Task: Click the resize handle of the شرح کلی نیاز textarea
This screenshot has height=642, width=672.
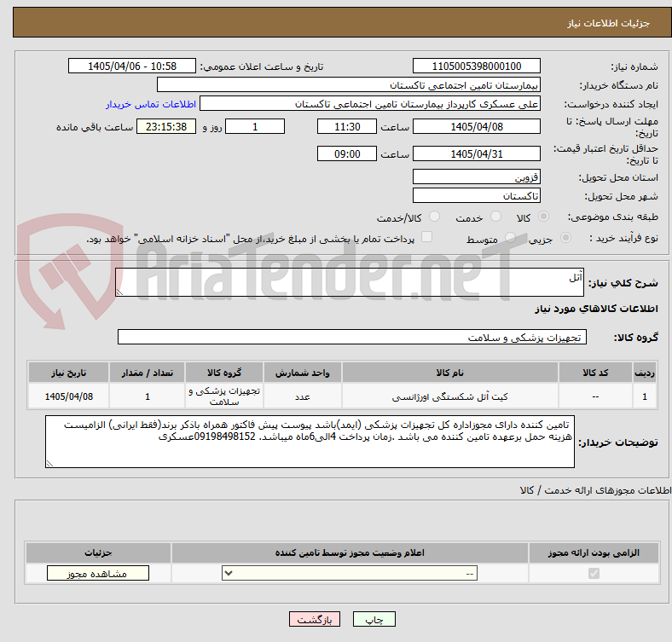Action: pyautogui.click(x=119, y=292)
